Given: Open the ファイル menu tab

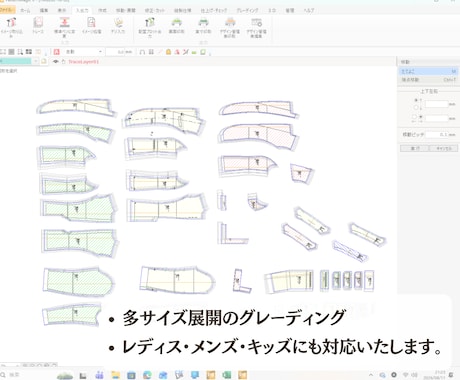Looking at the screenshot, I should tap(7, 10).
